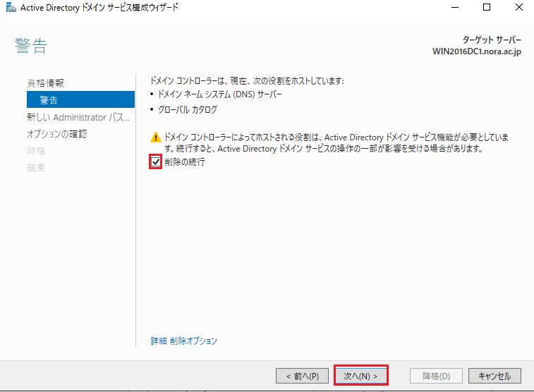The width and height of the screenshot is (534, 392).
Task: Select the 降格 step in sidebar
Action: click(x=36, y=151)
